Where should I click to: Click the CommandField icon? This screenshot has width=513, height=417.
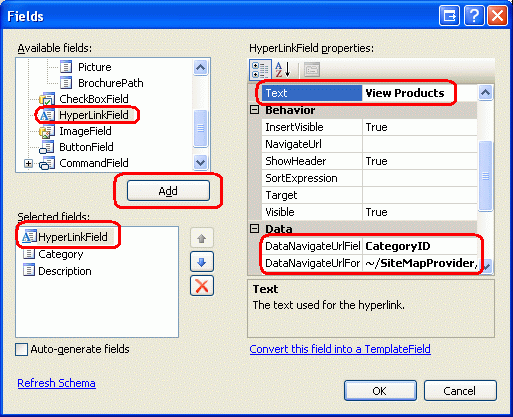(47, 163)
